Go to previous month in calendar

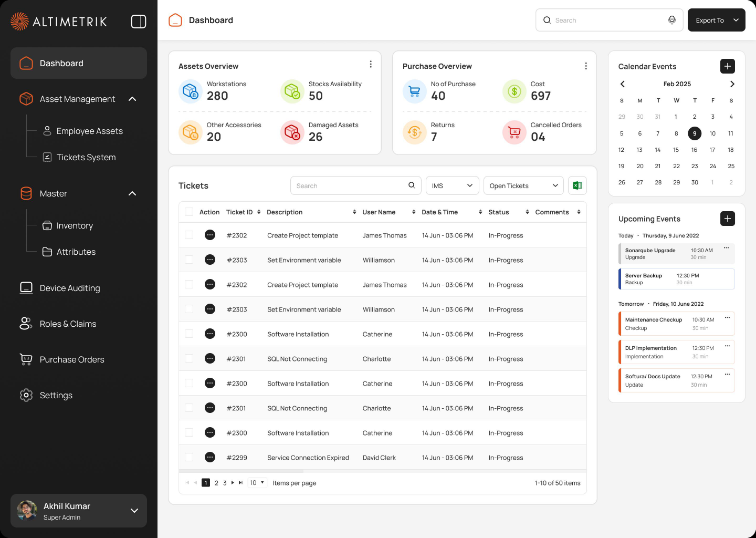[623, 84]
